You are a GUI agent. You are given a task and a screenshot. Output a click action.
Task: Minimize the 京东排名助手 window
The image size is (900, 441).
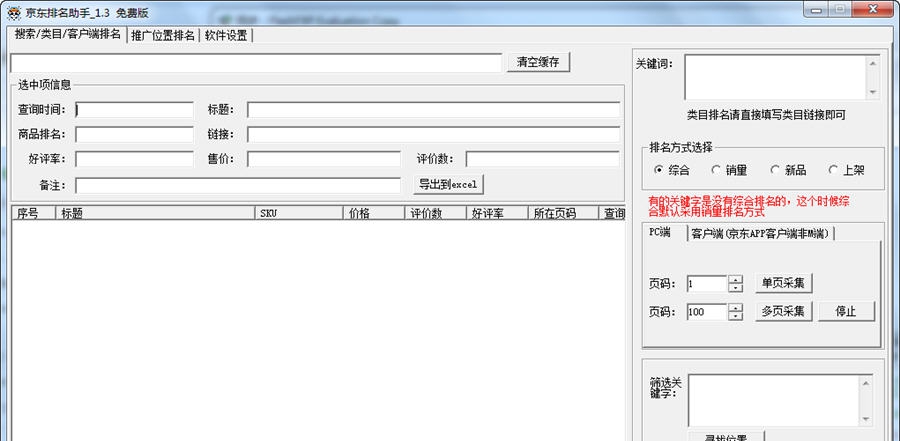pos(816,9)
